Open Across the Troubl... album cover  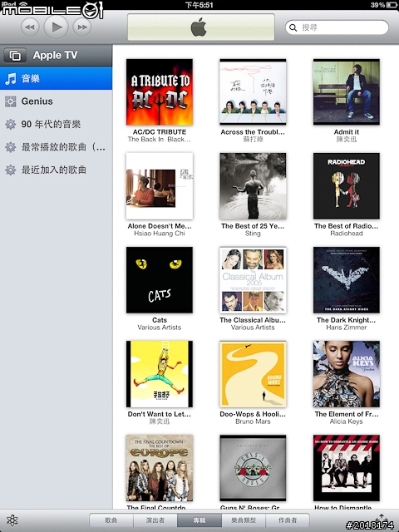click(253, 92)
